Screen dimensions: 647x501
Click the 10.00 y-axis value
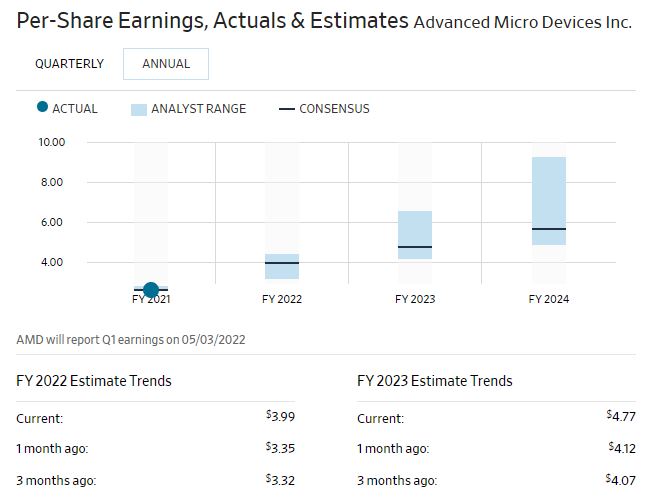click(52, 142)
